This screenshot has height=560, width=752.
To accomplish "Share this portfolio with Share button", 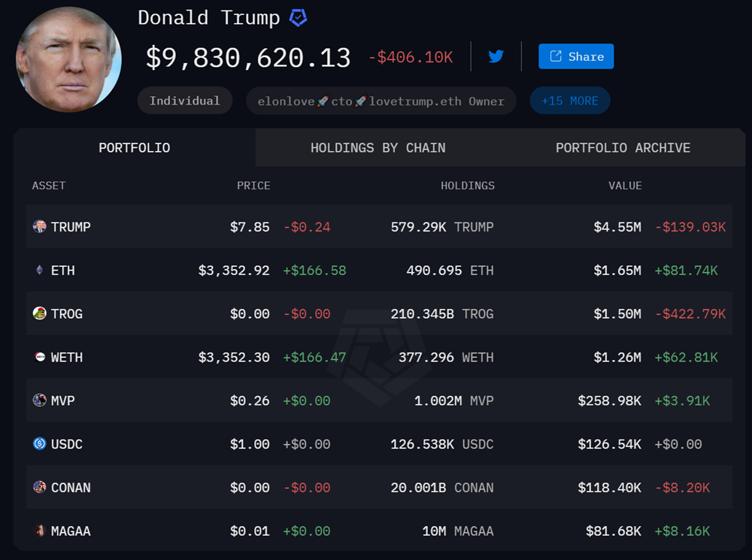I will (x=576, y=56).
